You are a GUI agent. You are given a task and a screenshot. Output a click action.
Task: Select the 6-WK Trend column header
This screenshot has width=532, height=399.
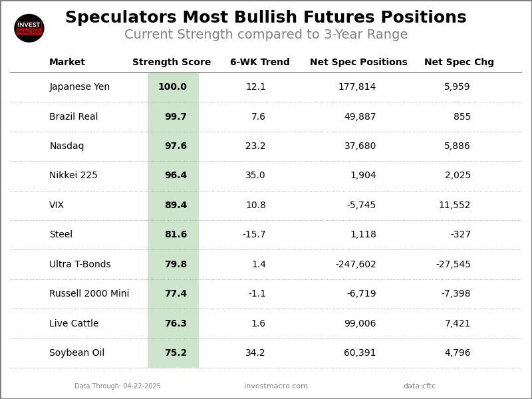(260, 63)
